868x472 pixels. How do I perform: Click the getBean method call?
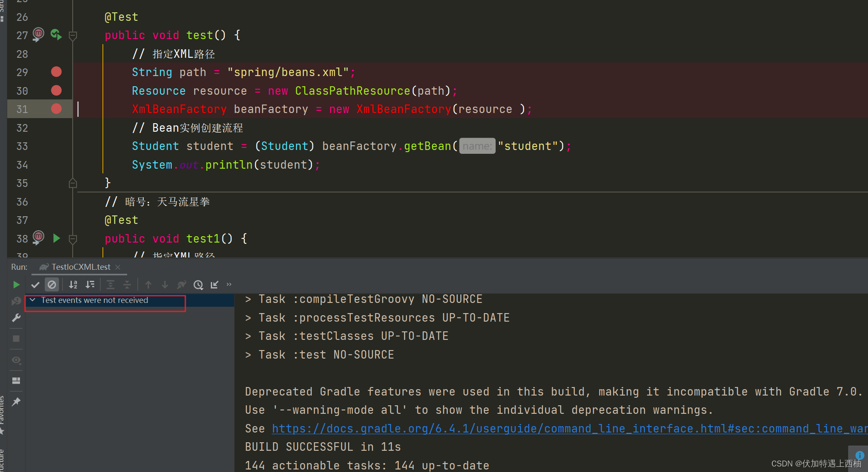pos(428,146)
